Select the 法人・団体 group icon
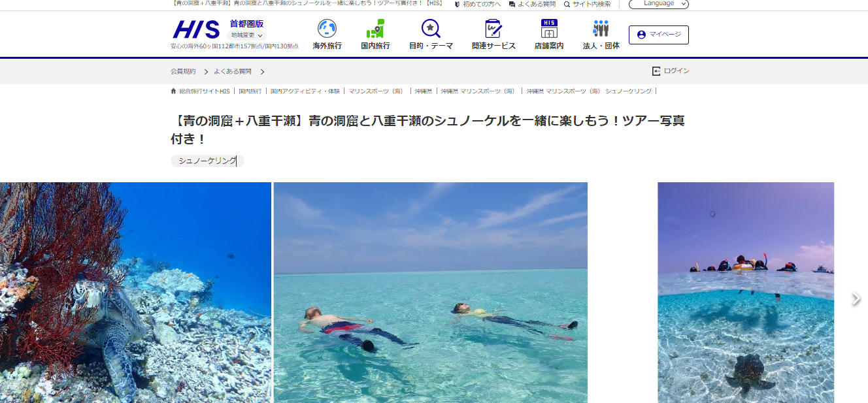The width and height of the screenshot is (868, 403). tap(599, 29)
